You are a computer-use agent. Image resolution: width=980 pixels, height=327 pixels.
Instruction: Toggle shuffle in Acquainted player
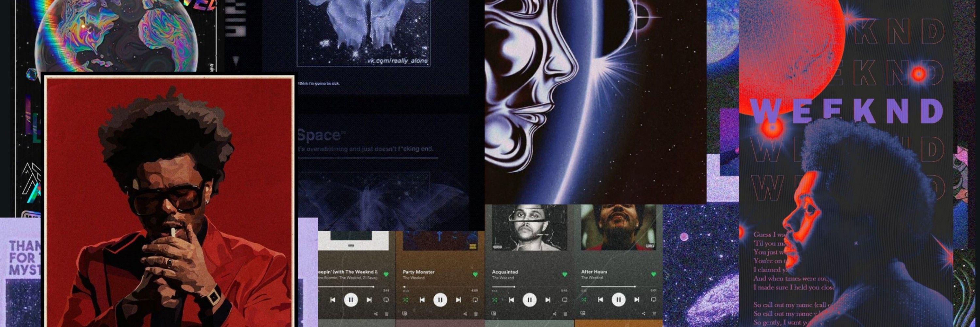[494, 300]
